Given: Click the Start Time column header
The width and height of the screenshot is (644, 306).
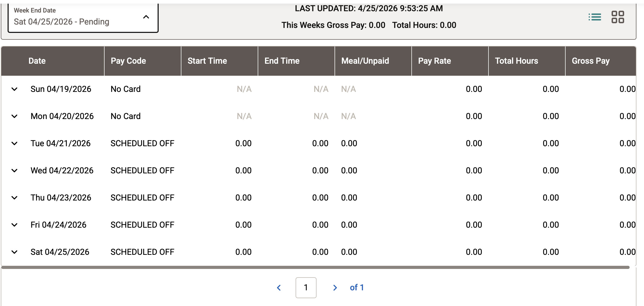Looking at the screenshot, I should (x=219, y=61).
